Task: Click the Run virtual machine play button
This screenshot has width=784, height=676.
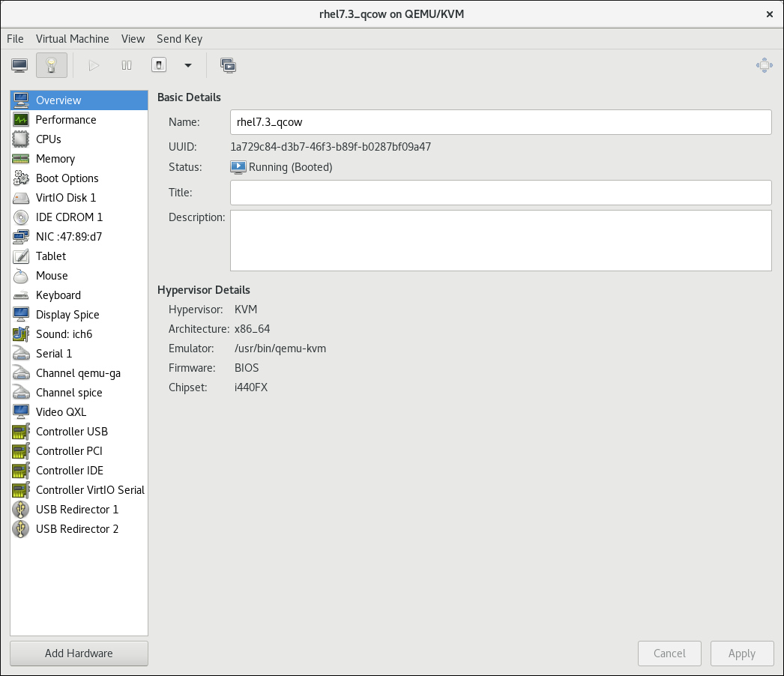Action: click(x=94, y=65)
